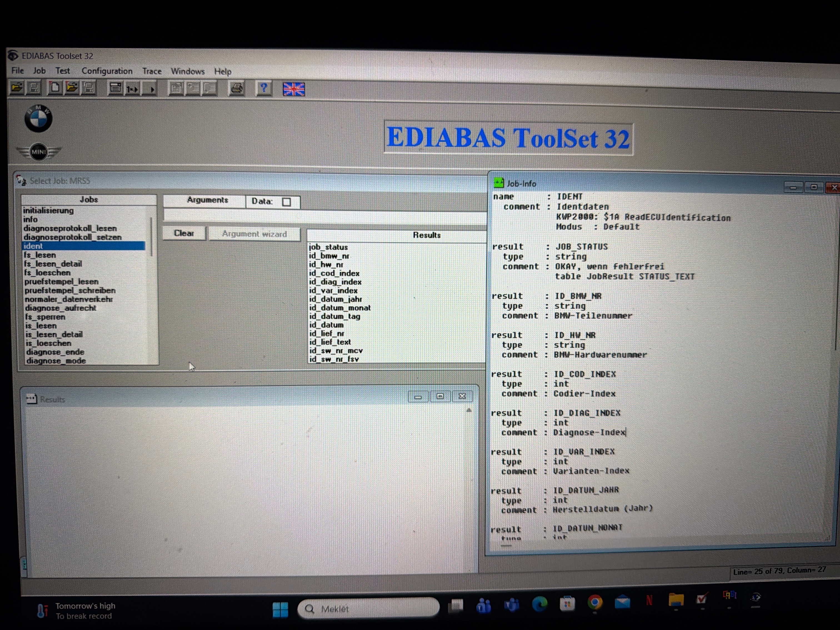Click the Results window scroll-up arrow

pyautogui.click(x=469, y=411)
